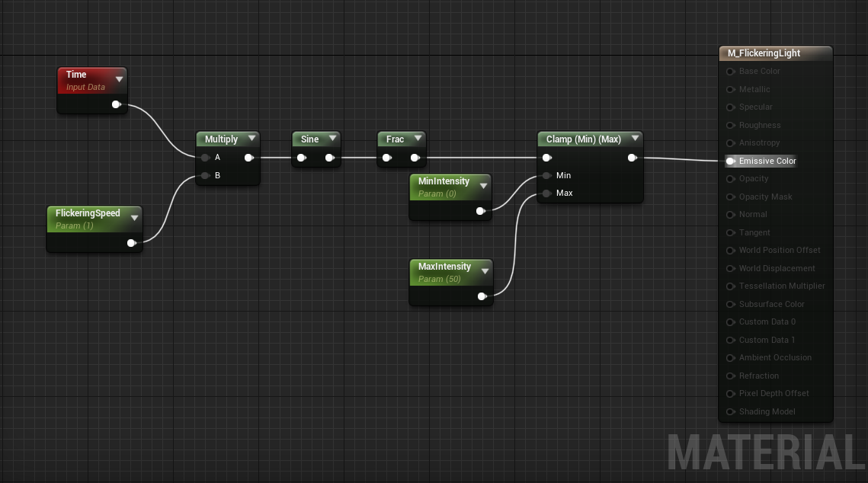This screenshot has width=868, height=483.
Task: Click the Ambient Occlusion pin
Action: [731, 358]
